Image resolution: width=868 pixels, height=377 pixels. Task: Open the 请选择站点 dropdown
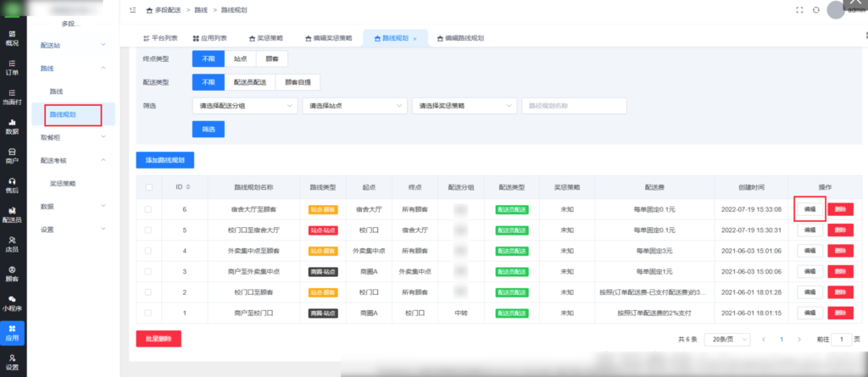click(x=355, y=106)
